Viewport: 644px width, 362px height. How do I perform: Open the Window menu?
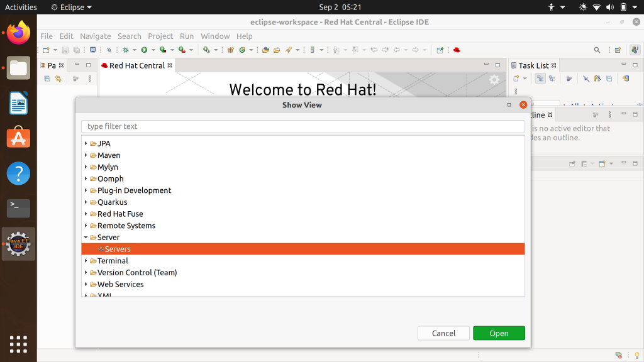pos(215,36)
